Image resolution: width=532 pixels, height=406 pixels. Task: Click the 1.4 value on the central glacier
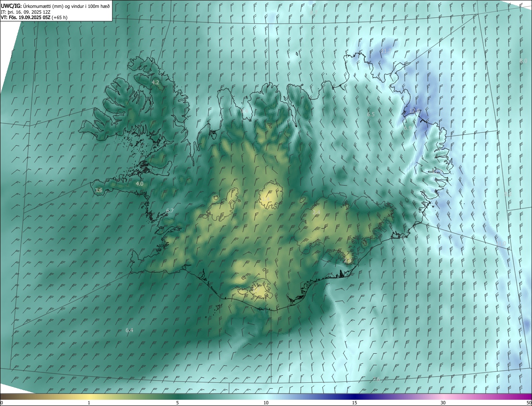point(265,200)
